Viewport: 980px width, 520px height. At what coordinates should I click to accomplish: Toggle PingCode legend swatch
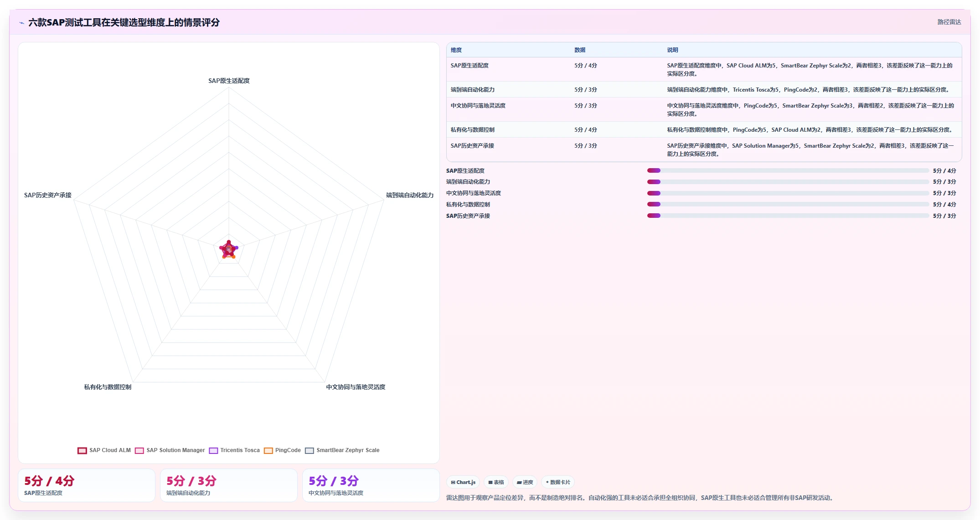coord(268,450)
